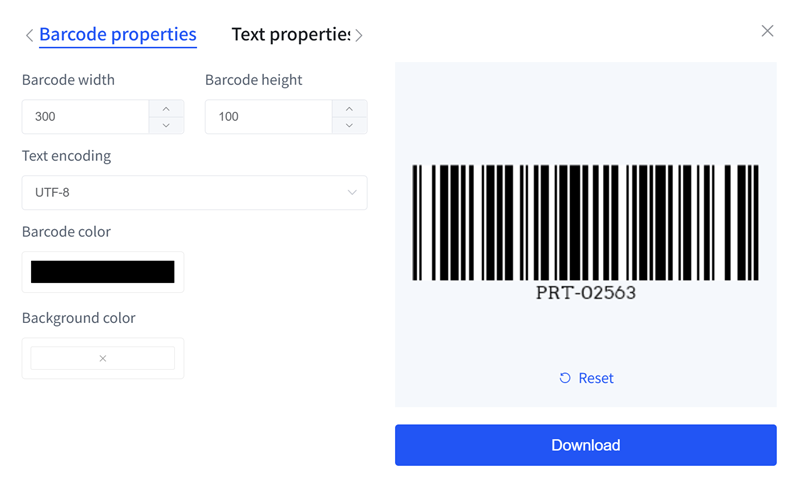
Task: Expand encoding list via chevron arrow
Action: (x=352, y=193)
